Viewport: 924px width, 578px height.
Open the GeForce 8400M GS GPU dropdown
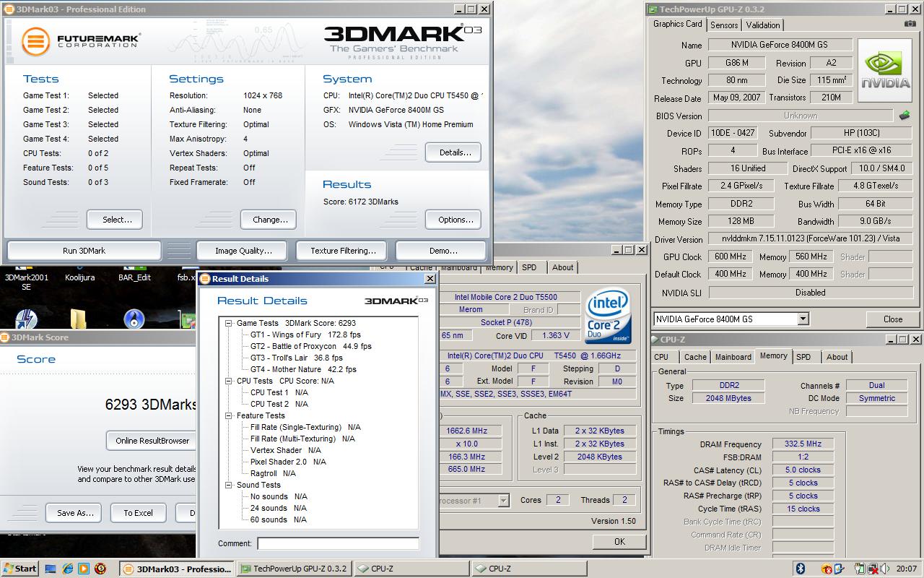(802, 319)
